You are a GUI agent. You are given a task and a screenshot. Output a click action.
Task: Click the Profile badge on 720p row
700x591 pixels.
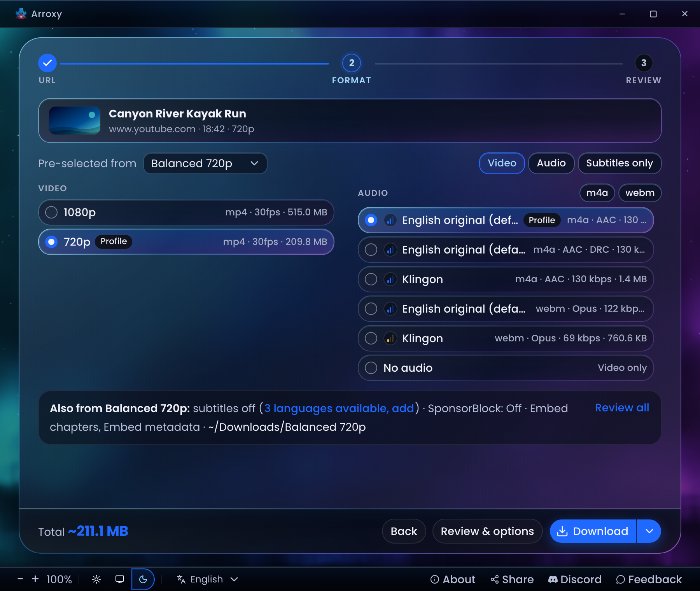pos(114,241)
